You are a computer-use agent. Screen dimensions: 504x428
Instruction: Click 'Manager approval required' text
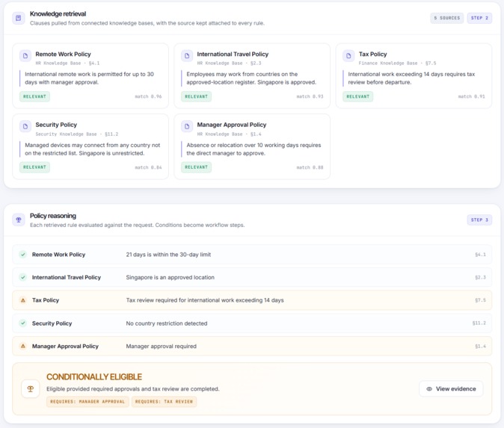coord(161,346)
